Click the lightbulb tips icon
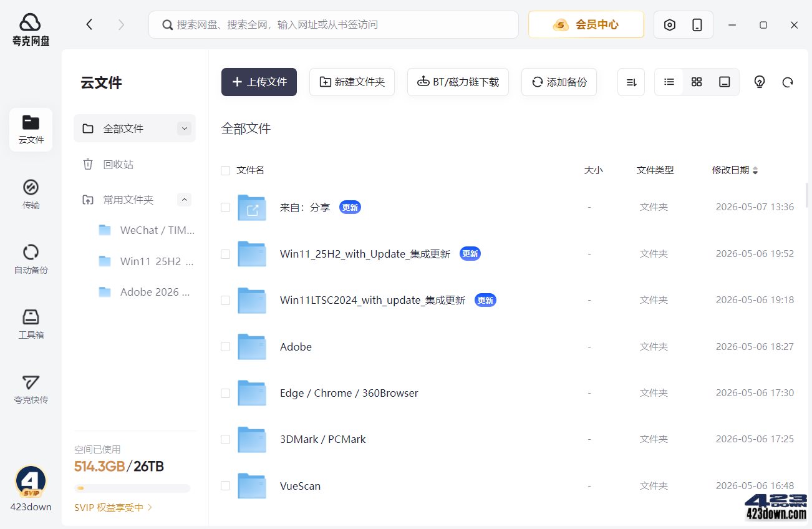This screenshot has height=529, width=812. pos(760,82)
